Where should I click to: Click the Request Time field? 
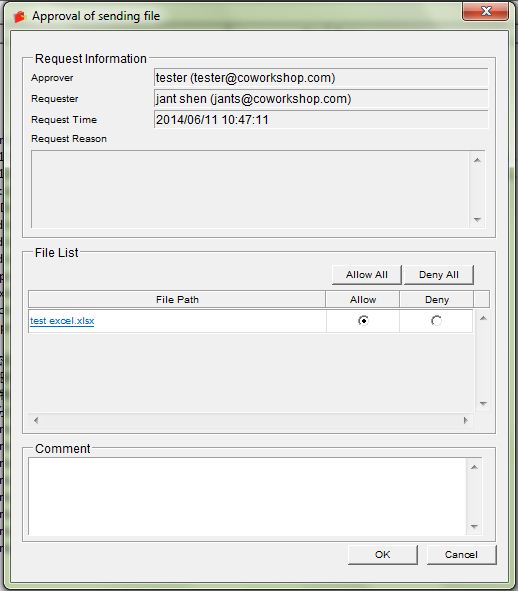pyautogui.click(x=321, y=119)
